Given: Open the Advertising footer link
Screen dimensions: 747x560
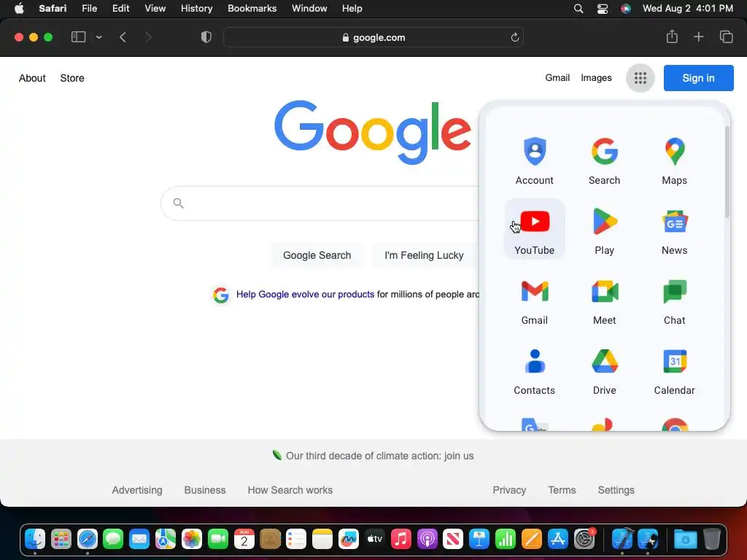Looking at the screenshot, I should coord(136,490).
